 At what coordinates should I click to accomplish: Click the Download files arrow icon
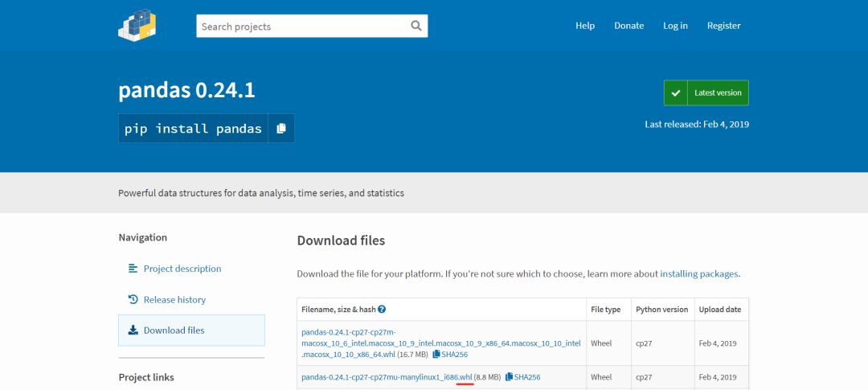tap(133, 330)
